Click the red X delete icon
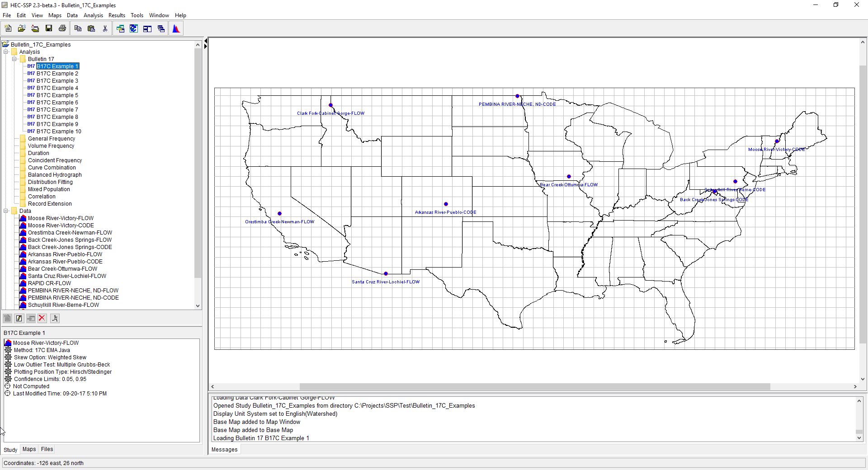The height and width of the screenshot is (470, 868). pyautogui.click(x=42, y=318)
